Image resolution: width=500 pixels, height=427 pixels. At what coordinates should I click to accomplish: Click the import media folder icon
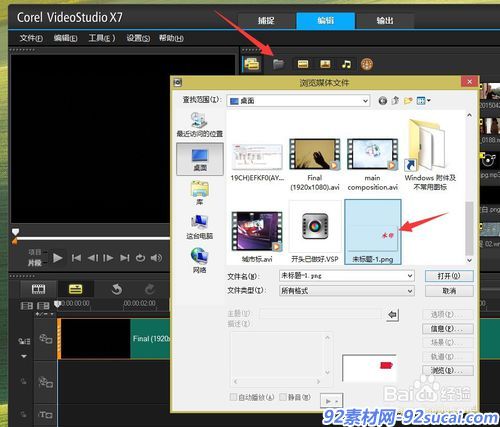(278, 64)
